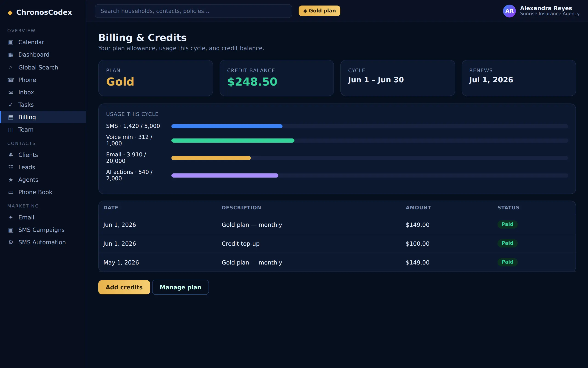
Task: Click the Amount column header
Action: coord(418,208)
